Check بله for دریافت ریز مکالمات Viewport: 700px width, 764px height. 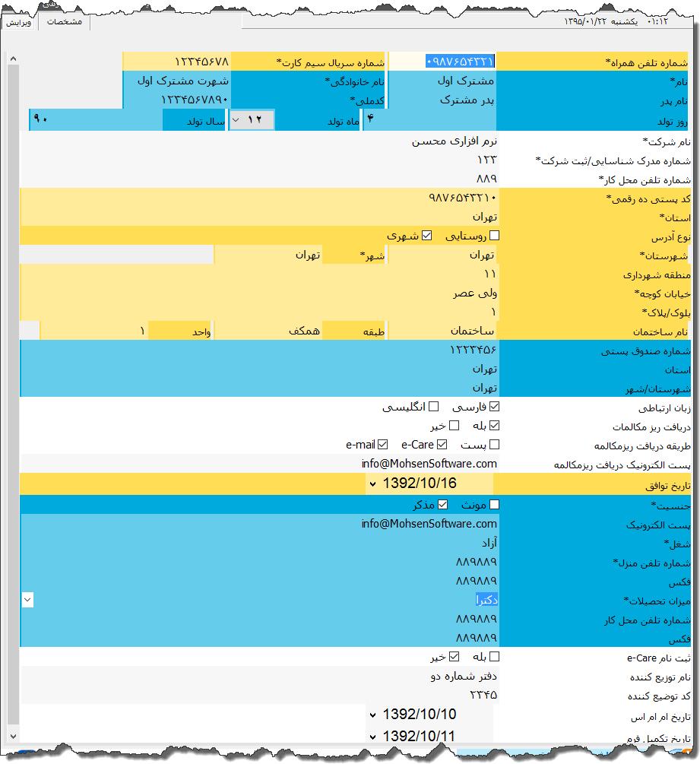pos(495,426)
